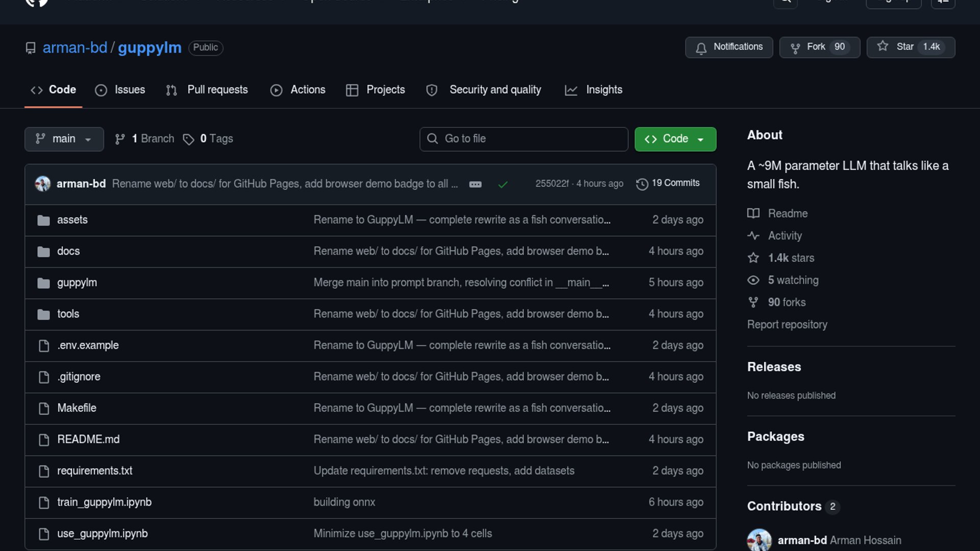The image size is (980, 551).
Task: Click the Notifications bell icon
Action: 701,48
